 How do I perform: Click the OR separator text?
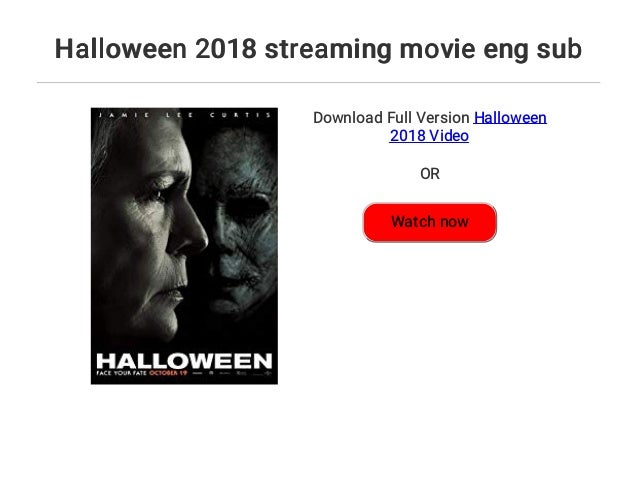point(430,174)
